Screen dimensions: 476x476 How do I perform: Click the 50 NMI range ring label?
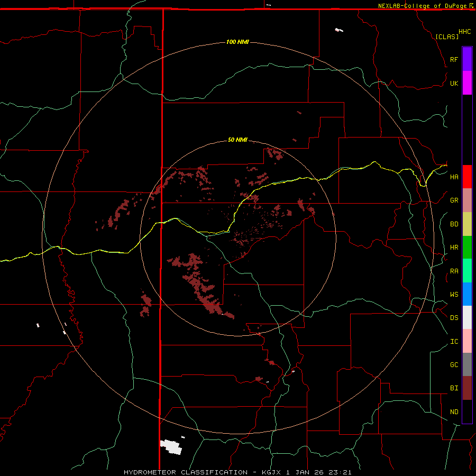pyautogui.click(x=237, y=140)
